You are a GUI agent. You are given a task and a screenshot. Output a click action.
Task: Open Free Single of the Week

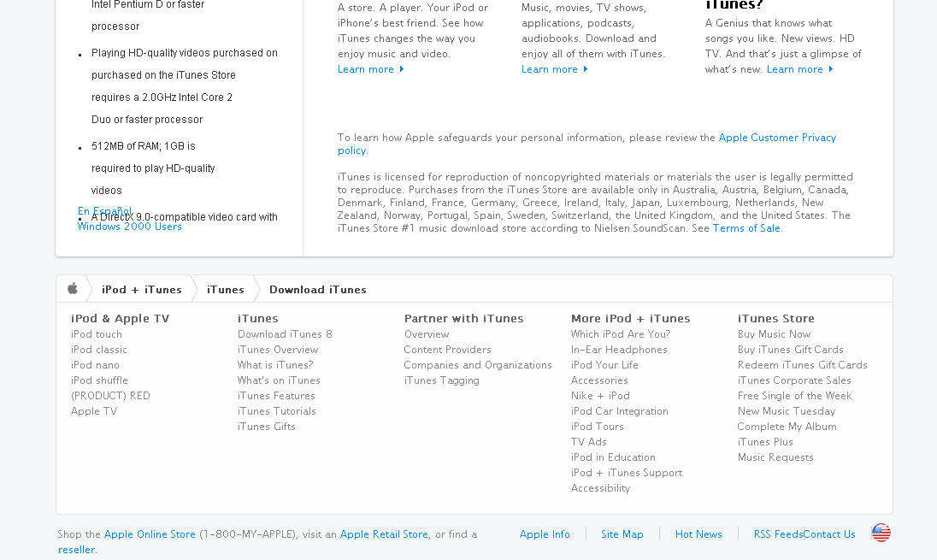[794, 396]
